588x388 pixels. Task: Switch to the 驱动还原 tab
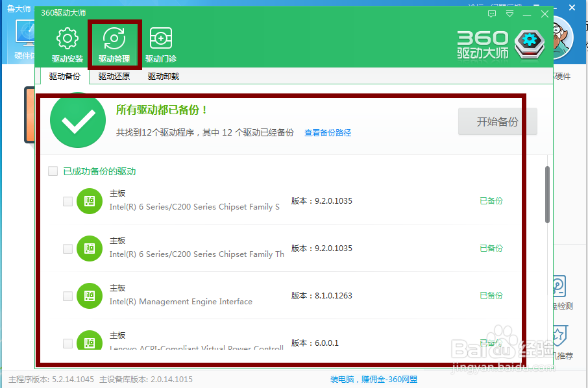[x=114, y=76]
